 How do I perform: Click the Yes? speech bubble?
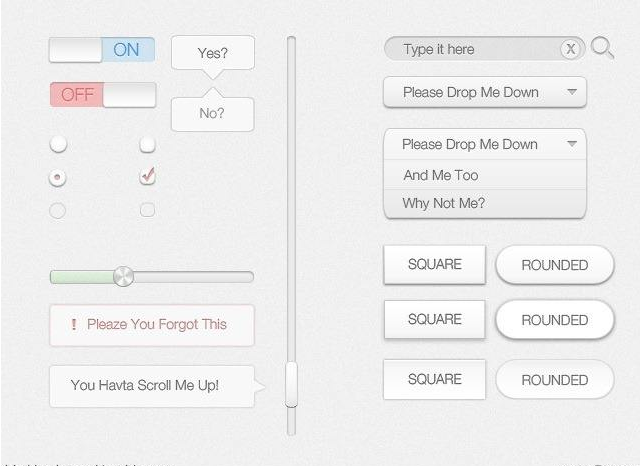pos(212,53)
